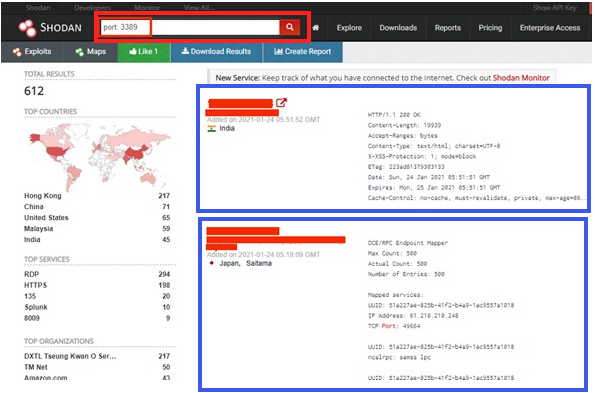Filter by country China
595x393 pixels.
pyautogui.click(x=34, y=207)
